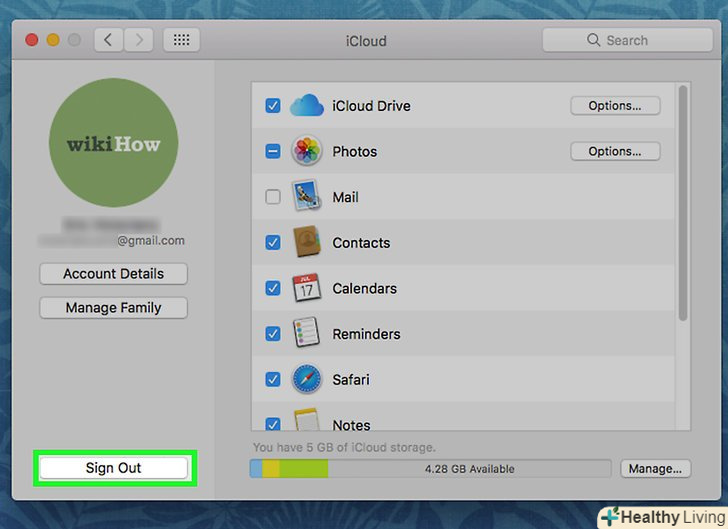This screenshot has height=529, width=728.
Task: Toggle the Photos checkbox
Action: pyautogui.click(x=273, y=152)
